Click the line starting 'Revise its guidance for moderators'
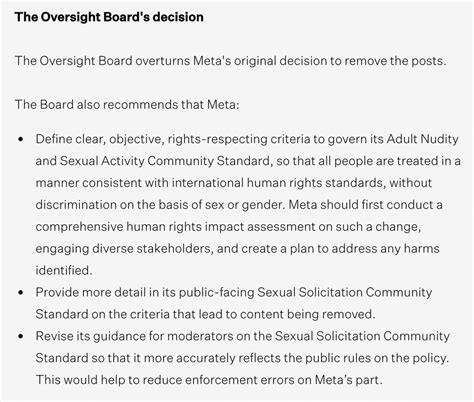 pos(243,336)
